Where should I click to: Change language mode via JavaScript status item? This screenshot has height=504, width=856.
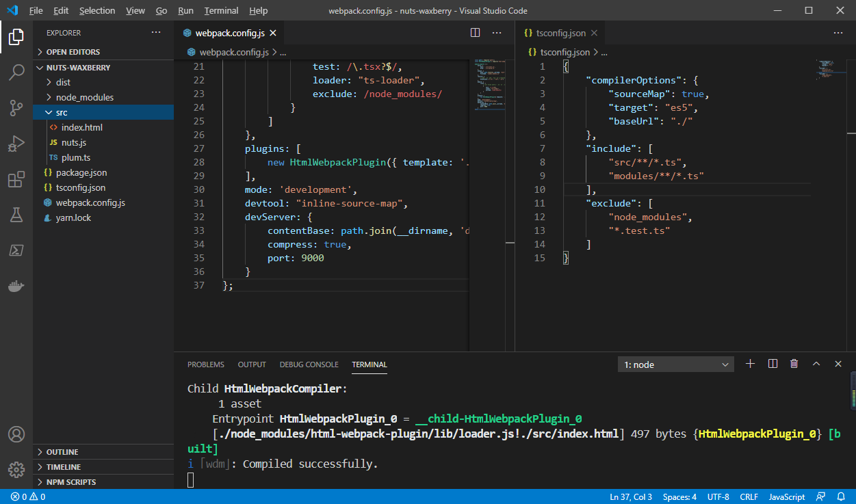click(786, 496)
